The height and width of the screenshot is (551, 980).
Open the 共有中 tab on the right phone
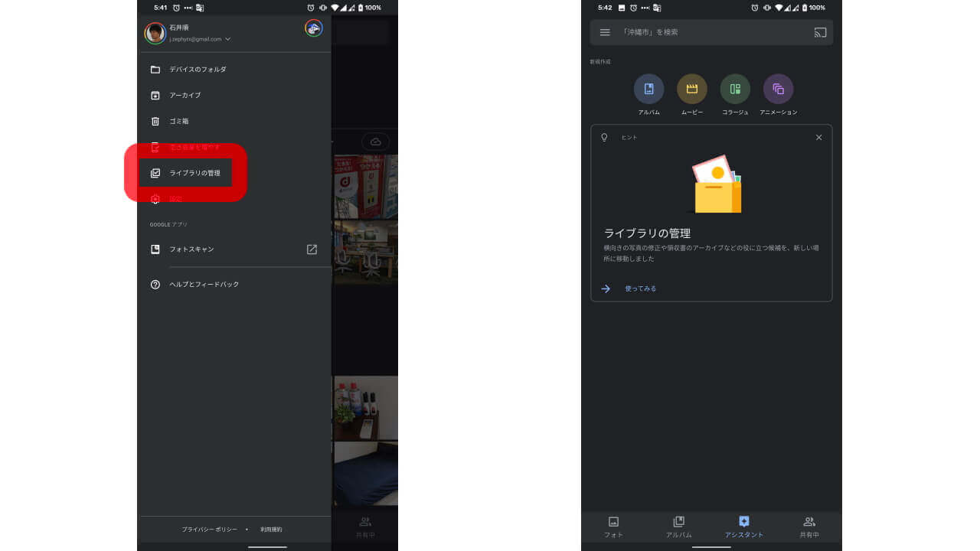809,527
